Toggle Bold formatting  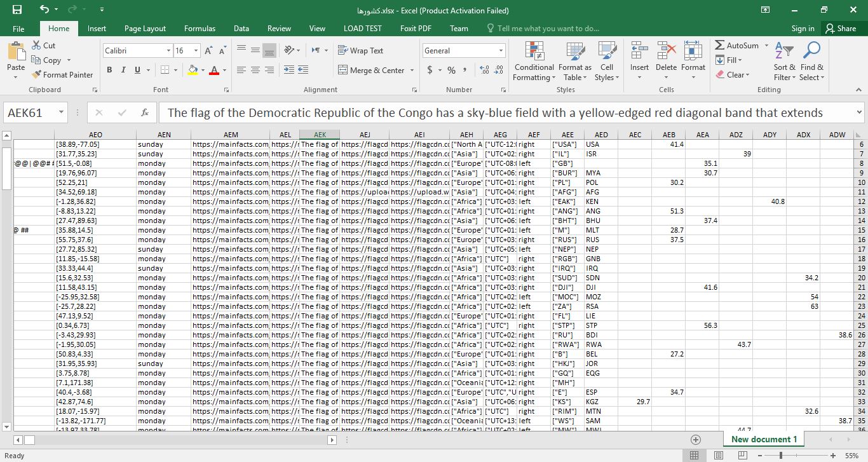tap(109, 70)
